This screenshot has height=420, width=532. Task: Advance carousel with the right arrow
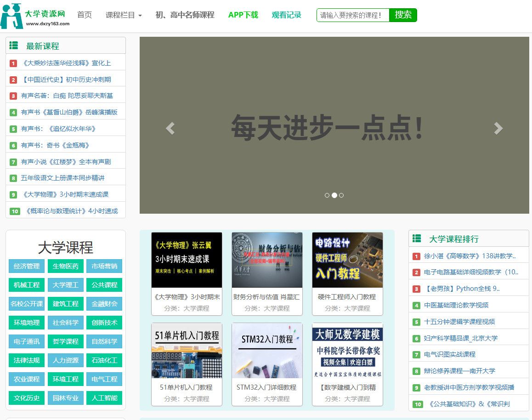498,129
